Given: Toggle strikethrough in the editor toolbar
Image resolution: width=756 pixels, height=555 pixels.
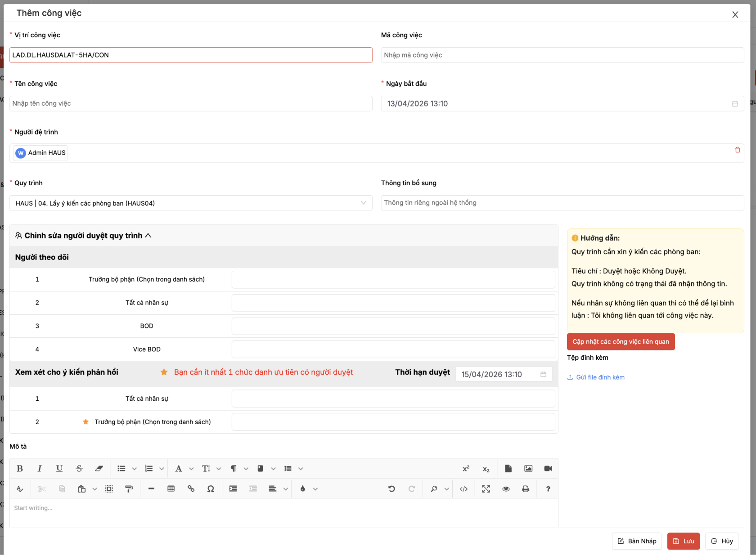Looking at the screenshot, I should pos(79,468).
